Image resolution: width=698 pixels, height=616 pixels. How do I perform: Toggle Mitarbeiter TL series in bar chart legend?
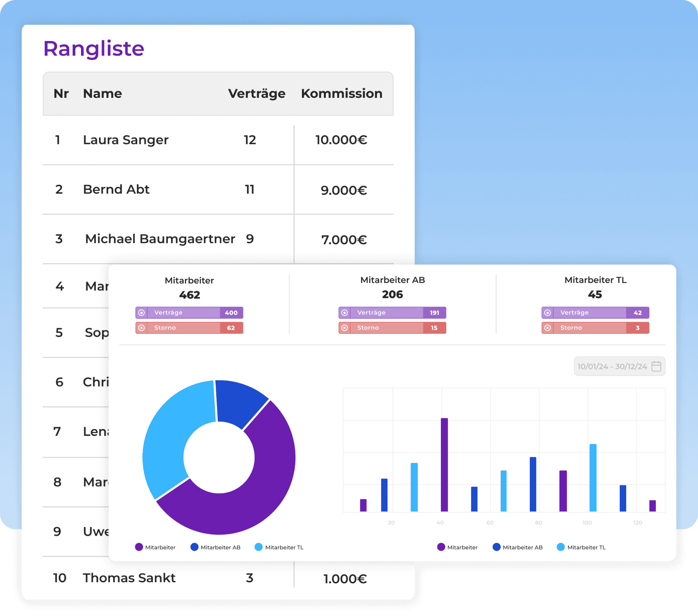coord(581,547)
